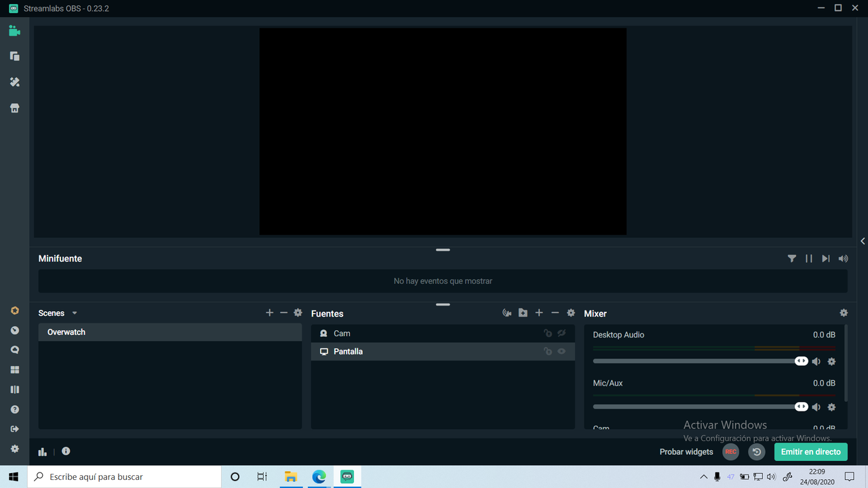Pause the Minifuente alert queue
868x488 pixels.
point(809,258)
